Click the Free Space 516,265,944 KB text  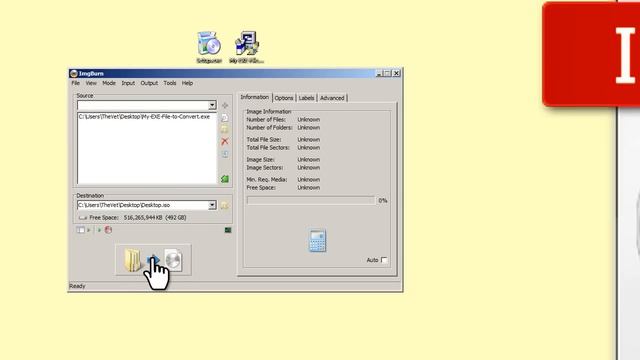[138, 218]
